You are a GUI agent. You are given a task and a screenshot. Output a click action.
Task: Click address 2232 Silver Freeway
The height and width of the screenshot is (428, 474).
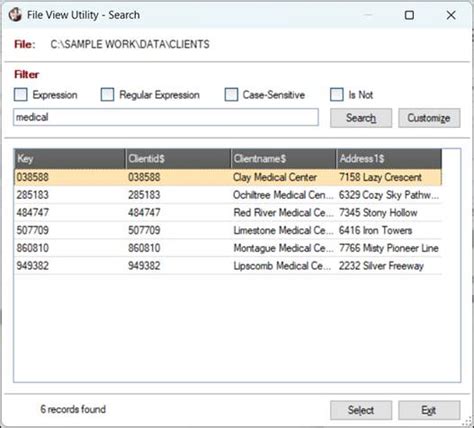pyautogui.click(x=381, y=266)
